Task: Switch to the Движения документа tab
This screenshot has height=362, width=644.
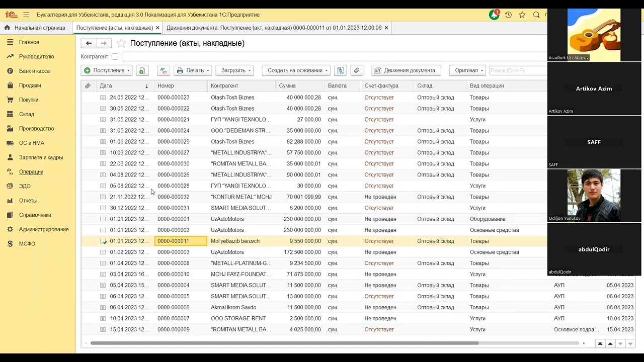Action: click(274, 28)
